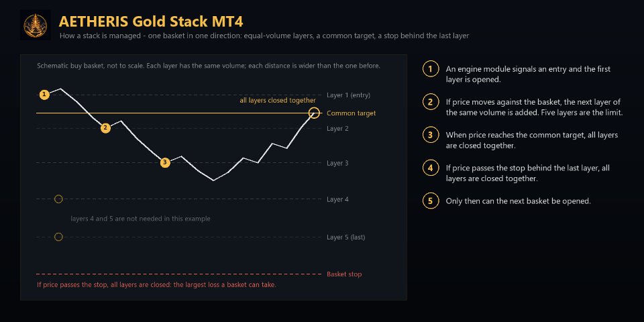
Task: Select filled marker 2 on price line
Action: tap(105, 128)
